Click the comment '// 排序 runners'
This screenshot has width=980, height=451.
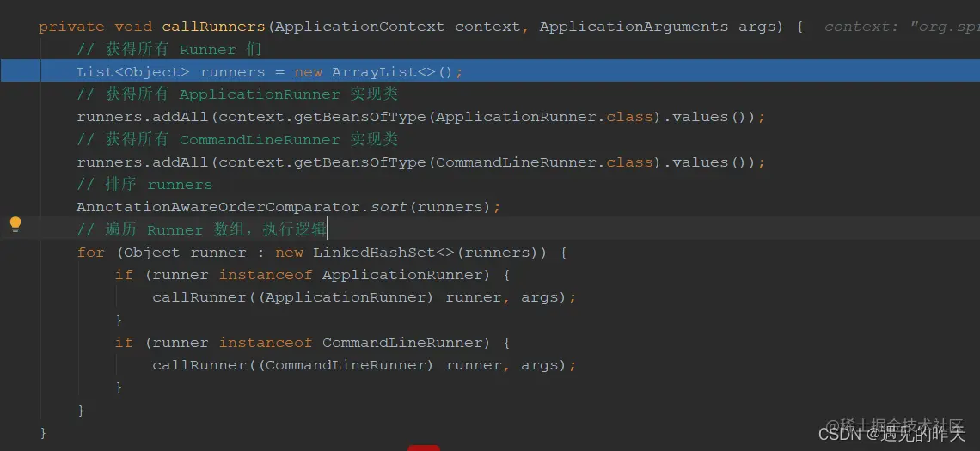144,185
